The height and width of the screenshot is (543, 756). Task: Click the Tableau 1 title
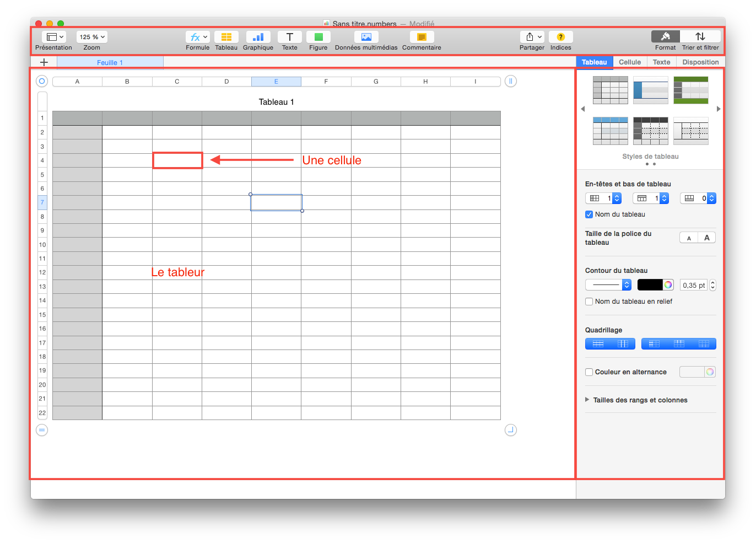click(x=277, y=102)
